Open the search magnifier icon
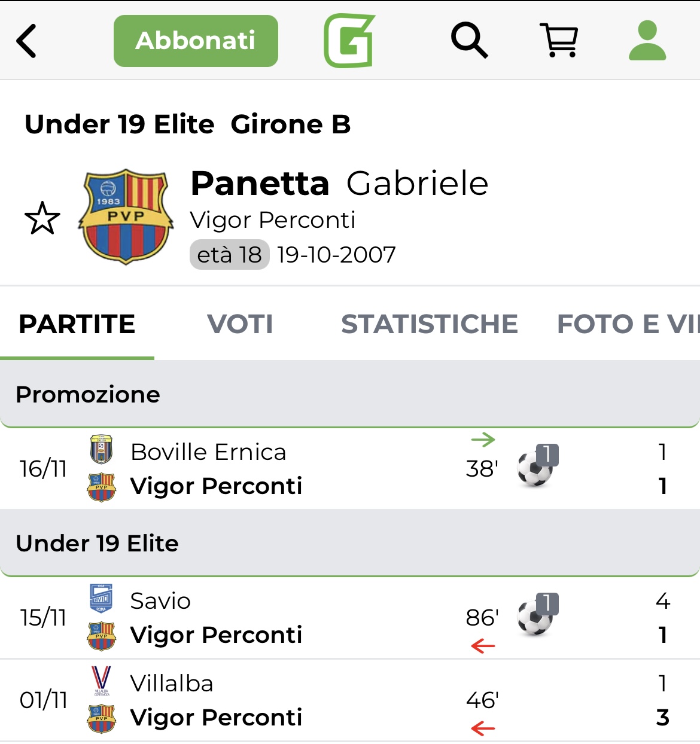The image size is (700, 744). (469, 41)
